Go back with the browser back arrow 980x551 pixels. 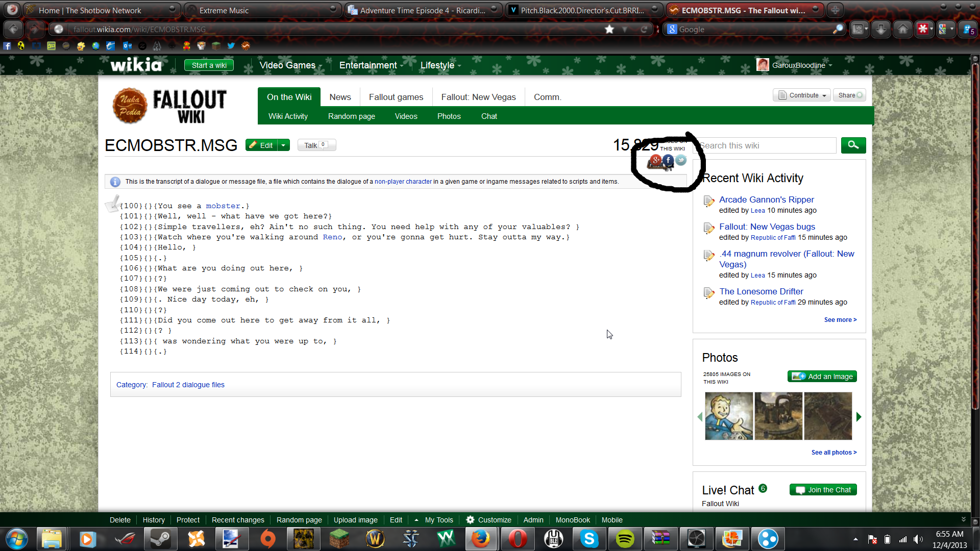click(14, 29)
